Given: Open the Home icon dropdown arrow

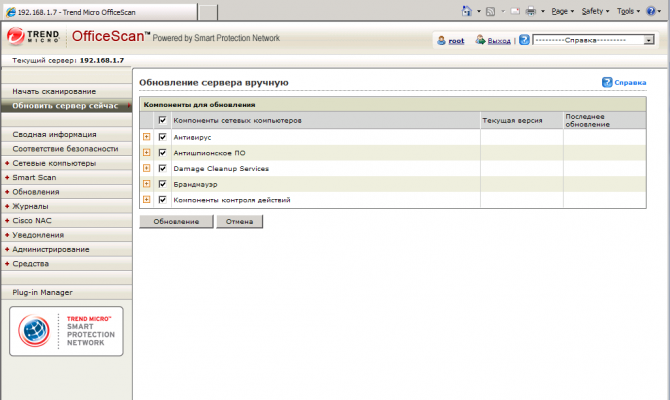Looking at the screenshot, I should [x=479, y=12].
